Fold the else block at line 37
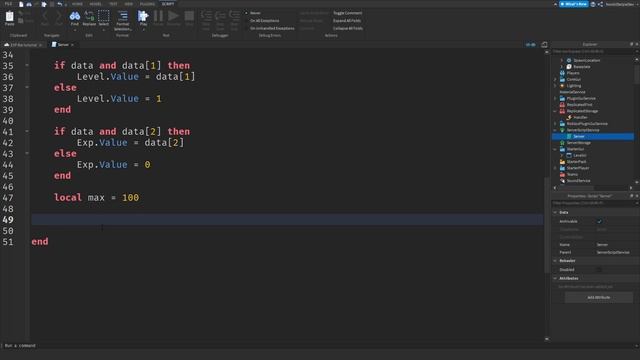This screenshot has width=640, height=360. point(27,87)
